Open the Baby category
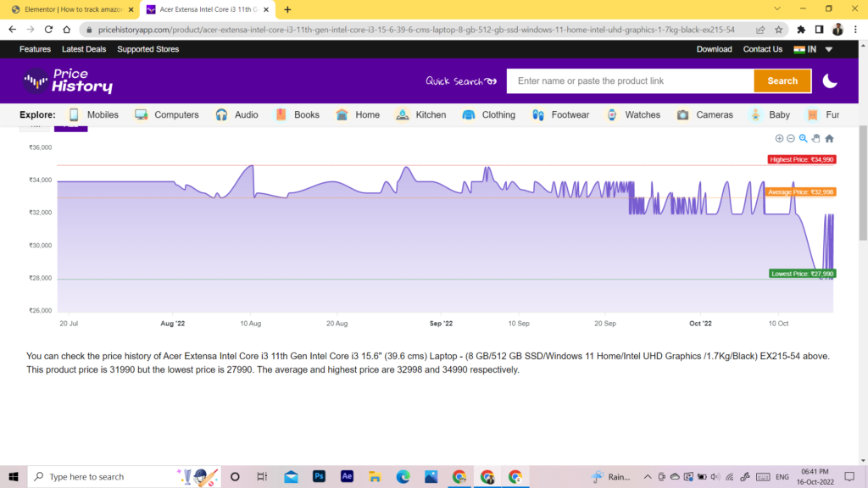Viewport: 868px width, 488px height. coord(770,114)
